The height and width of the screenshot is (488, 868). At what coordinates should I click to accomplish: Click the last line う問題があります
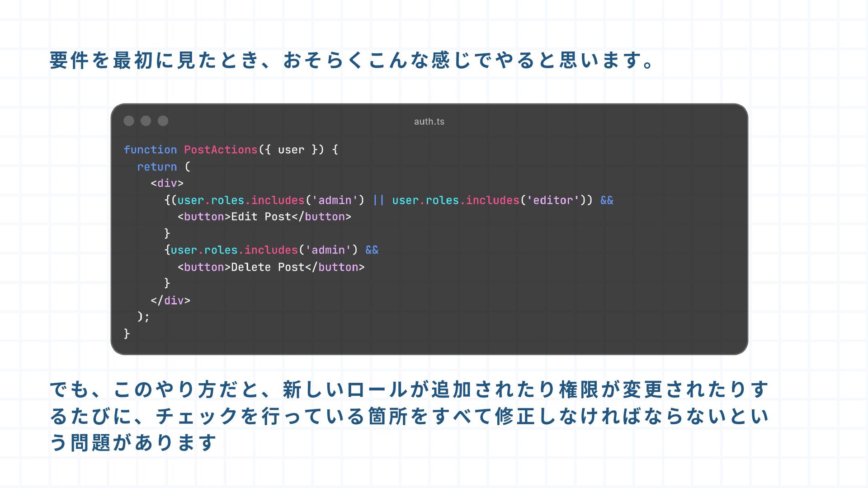[x=133, y=442]
